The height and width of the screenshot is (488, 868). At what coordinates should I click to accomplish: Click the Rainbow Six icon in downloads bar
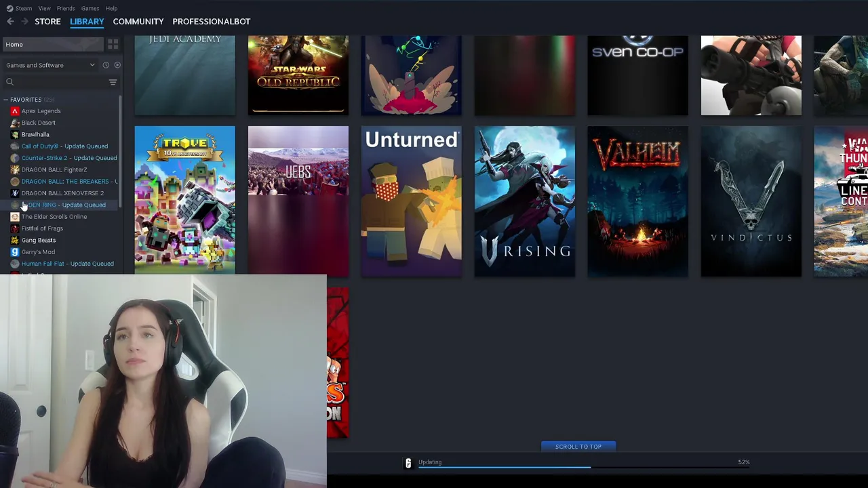tap(408, 463)
